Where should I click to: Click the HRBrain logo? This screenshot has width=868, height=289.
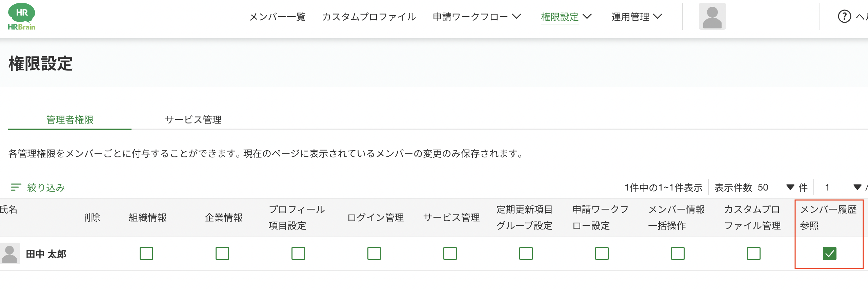pyautogui.click(x=22, y=17)
